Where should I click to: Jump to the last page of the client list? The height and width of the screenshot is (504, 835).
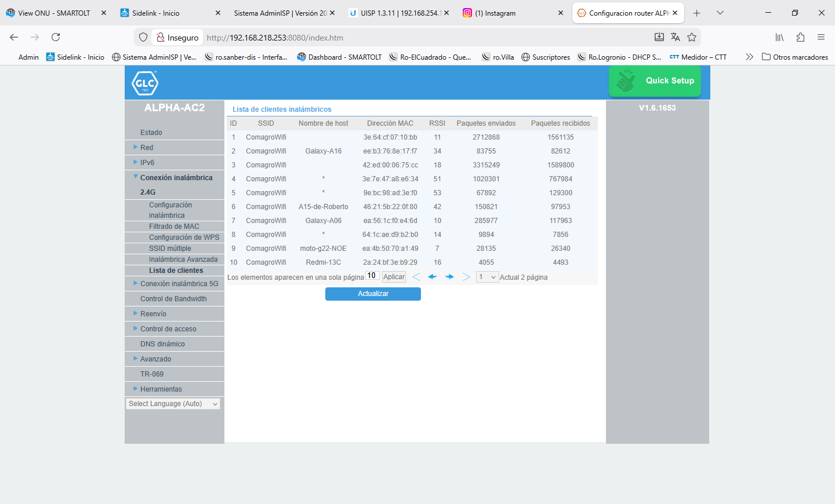point(466,277)
